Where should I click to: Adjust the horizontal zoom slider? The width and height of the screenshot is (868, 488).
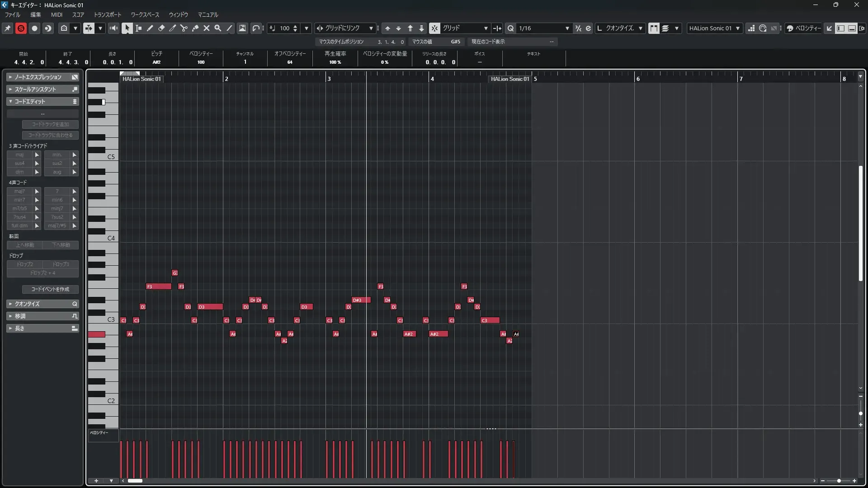click(839, 481)
